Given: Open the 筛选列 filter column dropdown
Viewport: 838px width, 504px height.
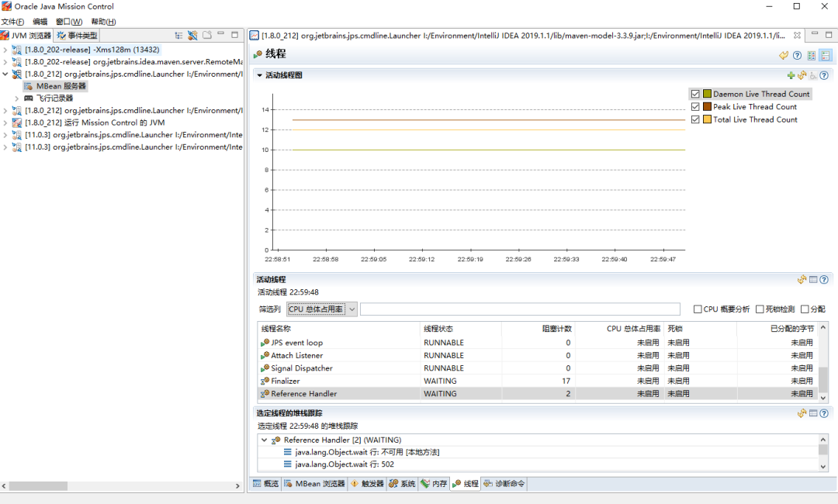Looking at the screenshot, I should point(352,309).
